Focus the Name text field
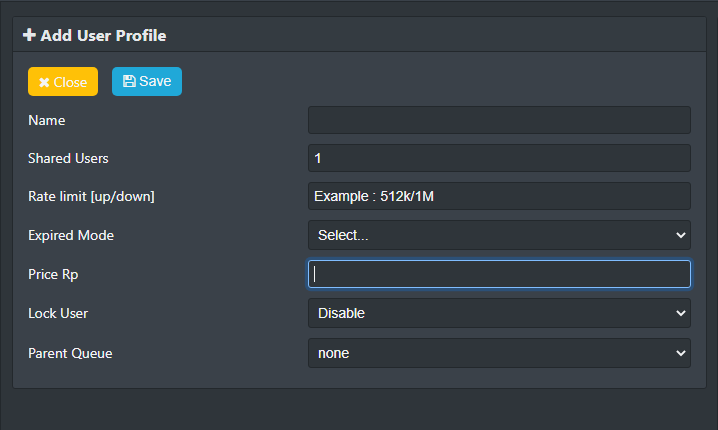The height and width of the screenshot is (430, 718). (499, 120)
